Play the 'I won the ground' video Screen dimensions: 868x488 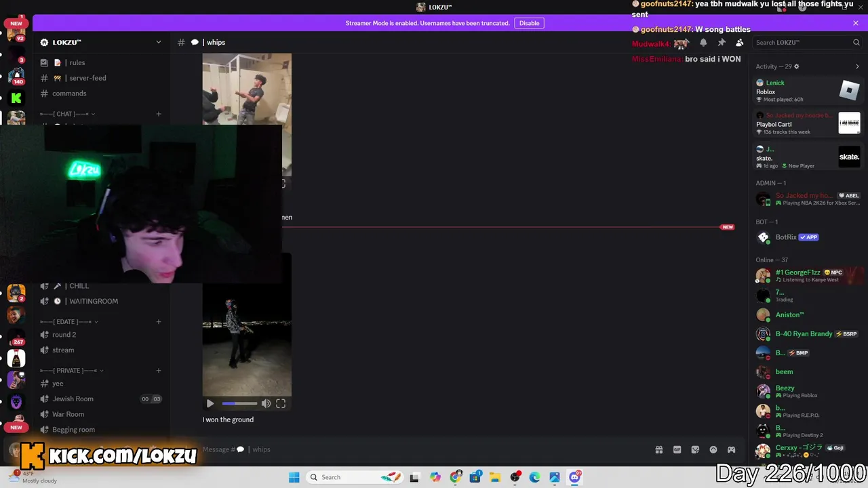click(x=210, y=404)
